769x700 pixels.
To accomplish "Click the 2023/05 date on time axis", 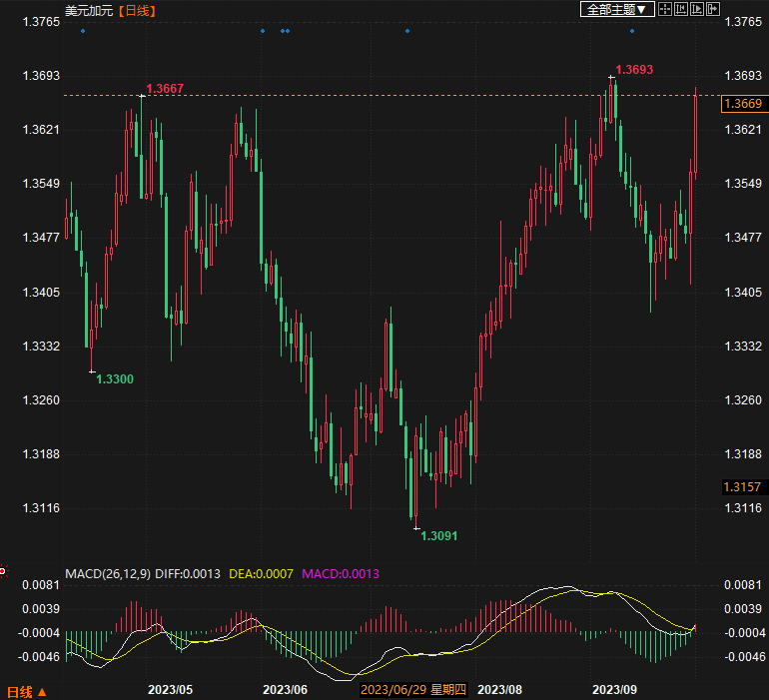I will pyautogui.click(x=169, y=690).
